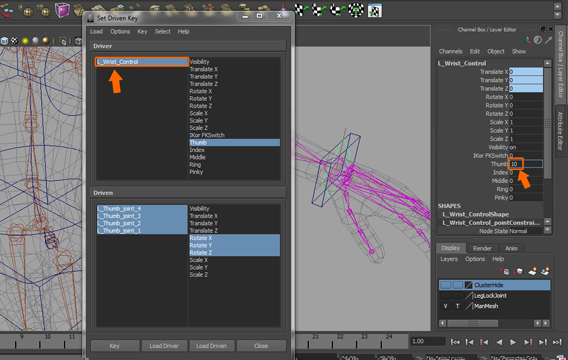Open Object menu in Channel Box
Screen dimensions: 568x360
click(x=496, y=51)
